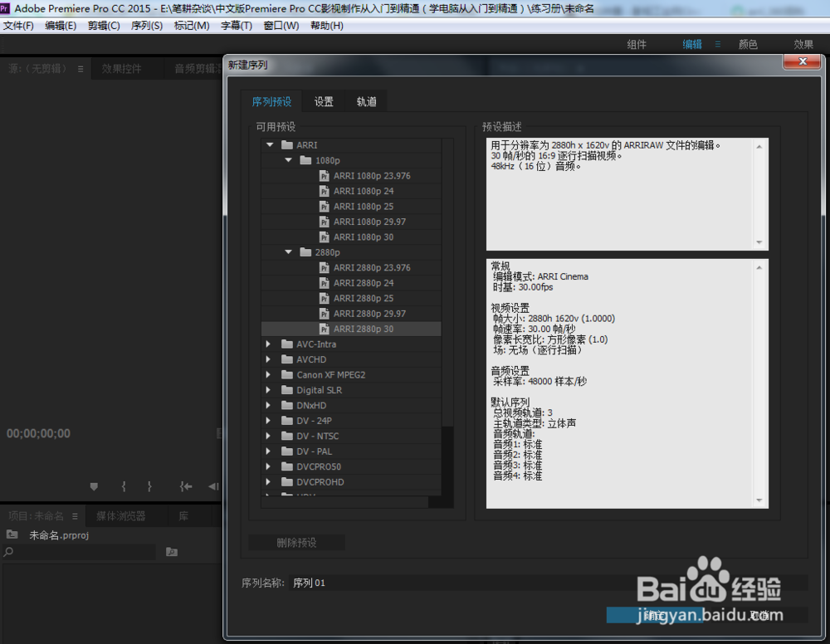Switch to 组件 workspace
830x644 pixels.
click(637, 45)
